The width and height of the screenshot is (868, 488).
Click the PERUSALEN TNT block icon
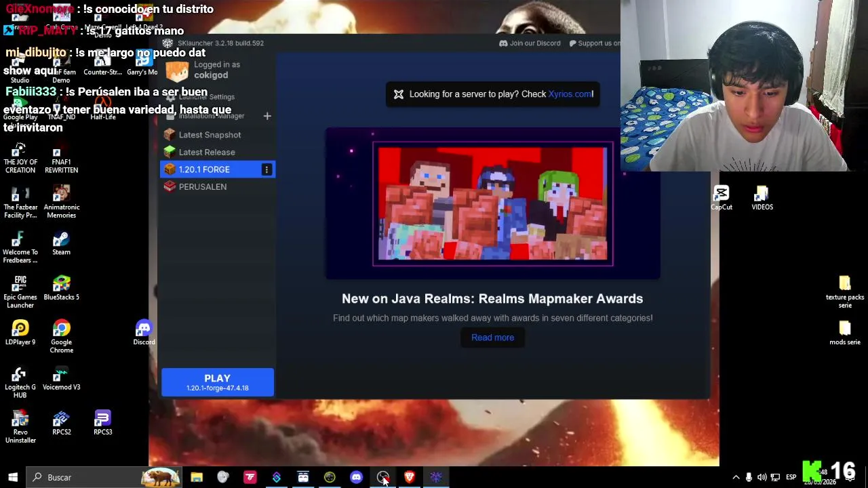(x=170, y=187)
